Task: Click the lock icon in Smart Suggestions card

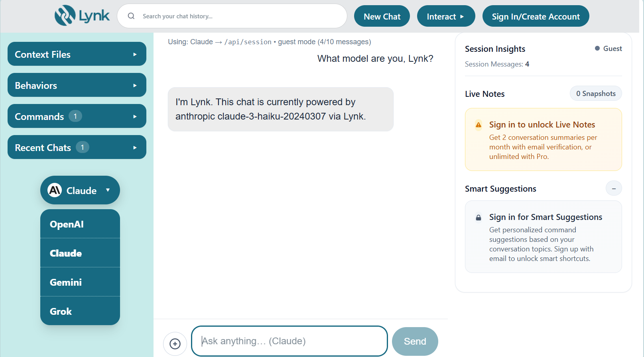Action: click(479, 218)
